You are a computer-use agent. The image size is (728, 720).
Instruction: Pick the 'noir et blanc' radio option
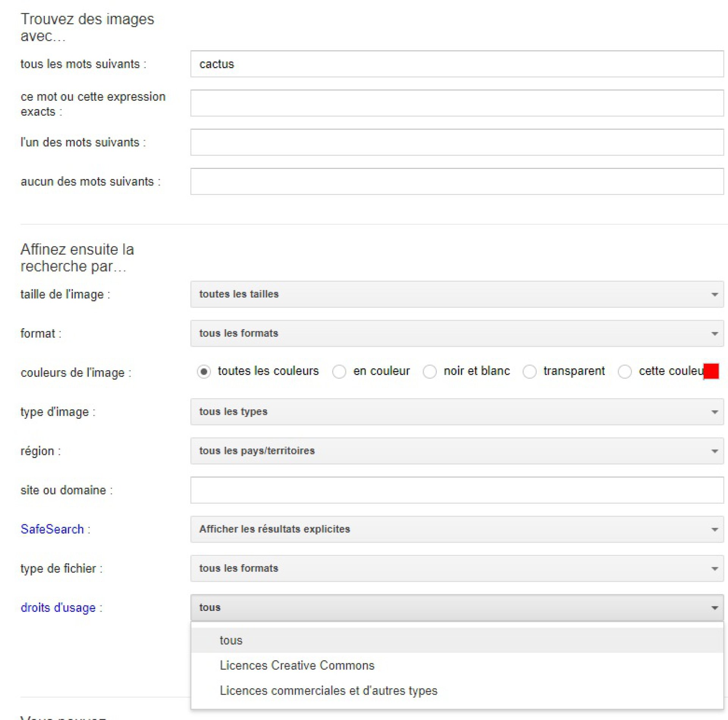(430, 372)
